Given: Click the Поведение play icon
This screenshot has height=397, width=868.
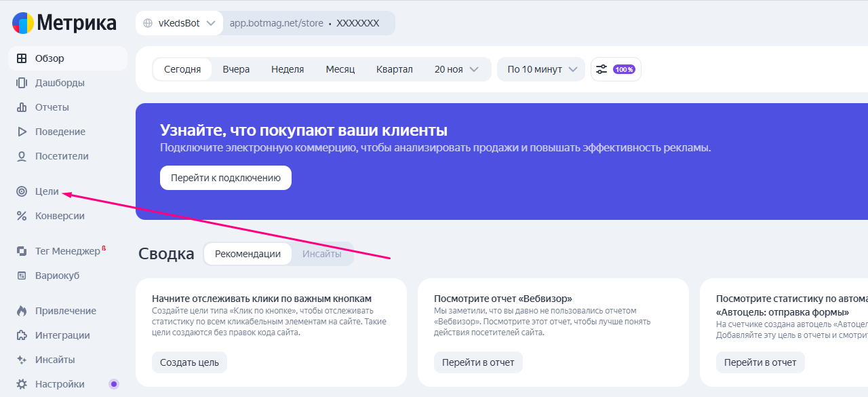Looking at the screenshot, I should pyautogui.click(x=22, y=132).
